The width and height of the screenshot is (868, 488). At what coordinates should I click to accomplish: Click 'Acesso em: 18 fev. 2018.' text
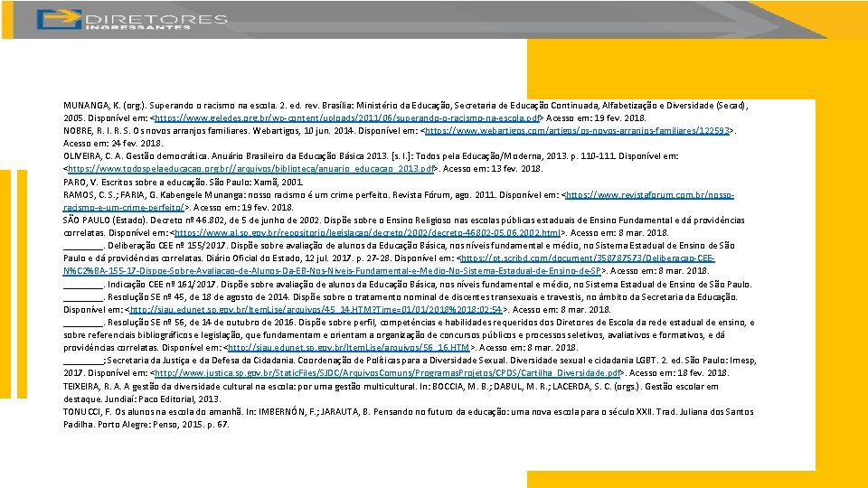(679, 373)
